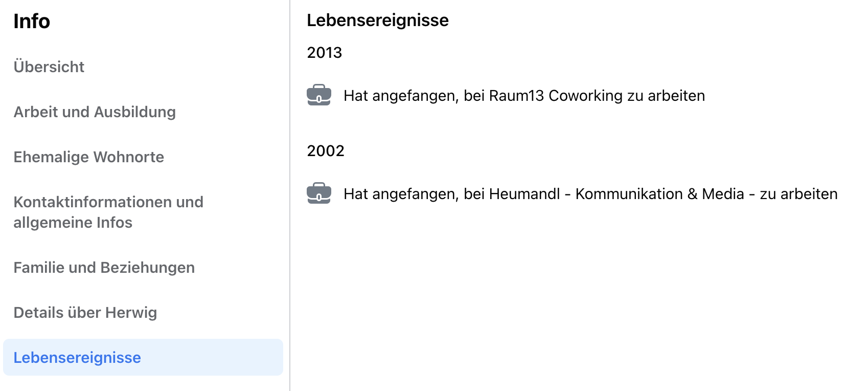Click the 2013 year heading
The width and height of the screenshot is (868, 391).
[x=325, y=52]
